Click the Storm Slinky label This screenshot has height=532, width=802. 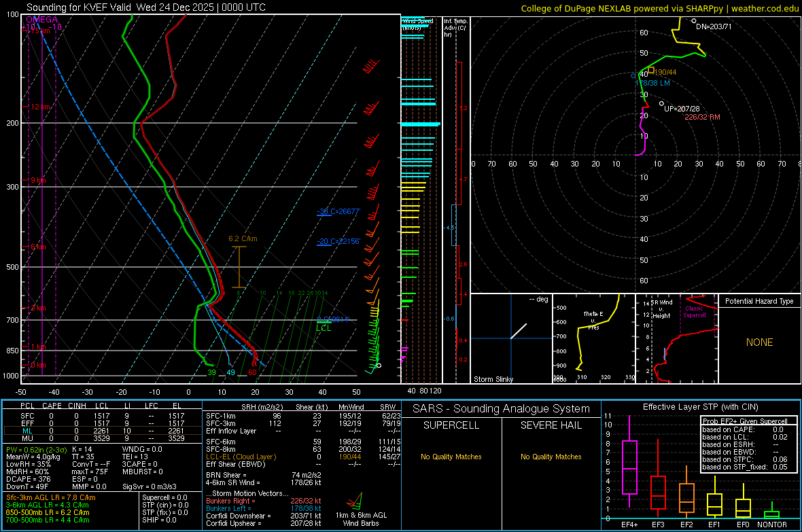coord(493,379)
